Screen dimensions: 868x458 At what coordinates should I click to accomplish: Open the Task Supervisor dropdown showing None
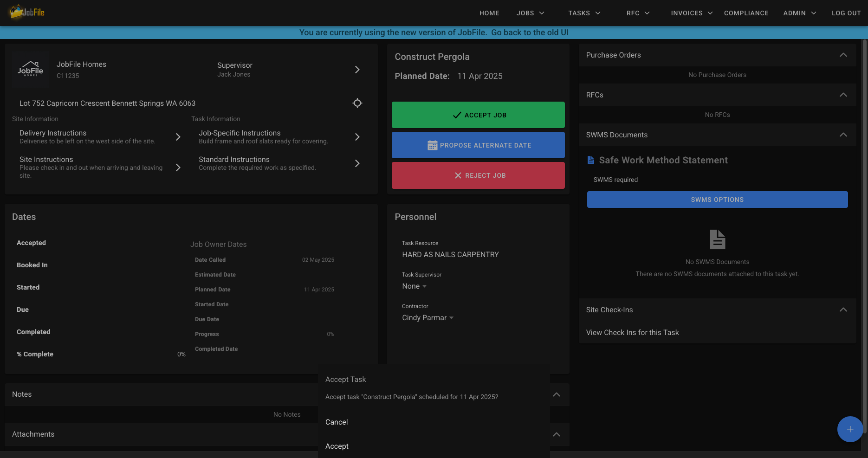pos(415,286)
